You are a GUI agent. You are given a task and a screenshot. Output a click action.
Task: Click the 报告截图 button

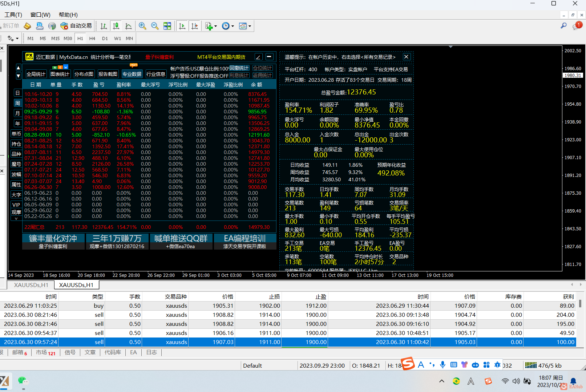tap(108, 74)
